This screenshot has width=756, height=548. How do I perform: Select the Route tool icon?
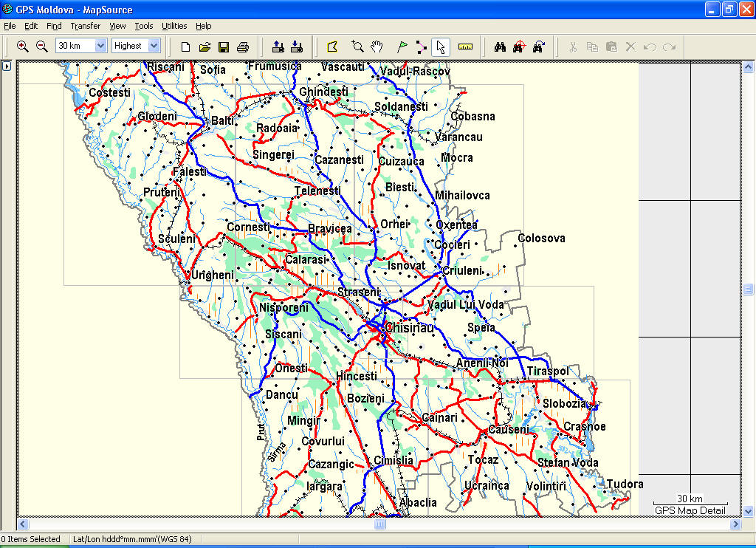pos(421,47)
